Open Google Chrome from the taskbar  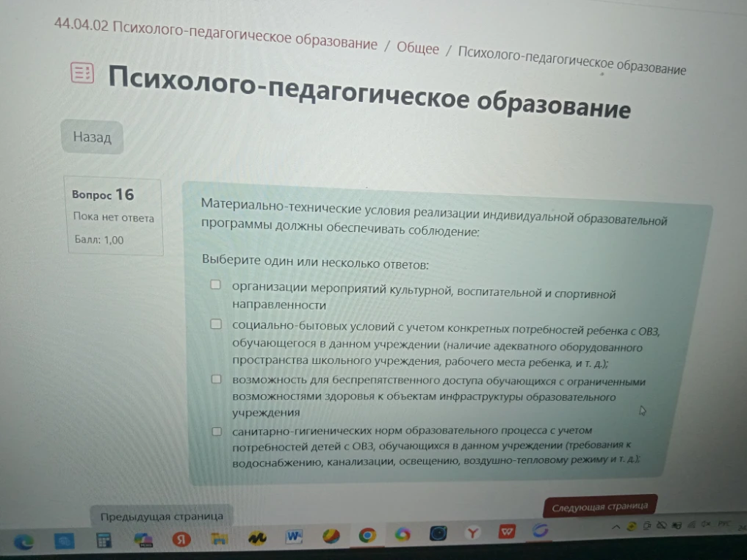(367, 535)
